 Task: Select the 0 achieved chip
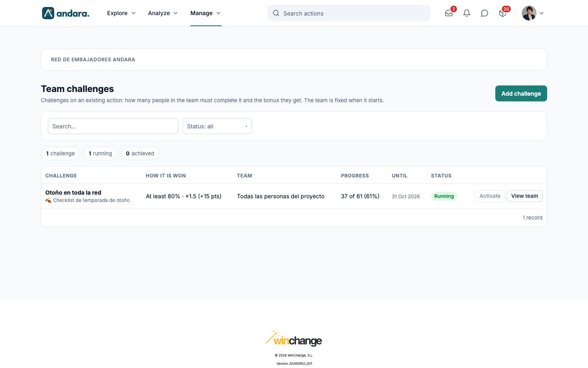(x=140, y=154)
